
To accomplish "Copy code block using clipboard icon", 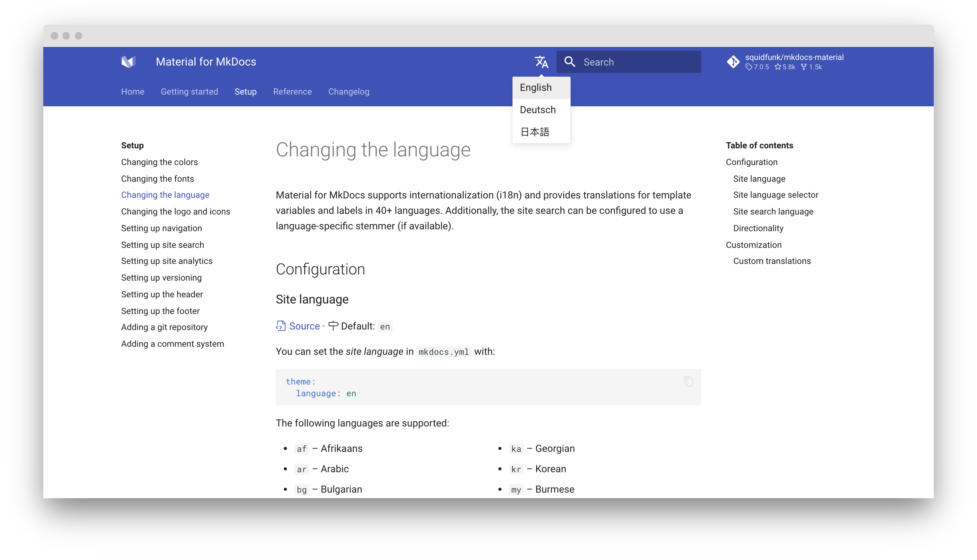I will click(x=689, y=381).
